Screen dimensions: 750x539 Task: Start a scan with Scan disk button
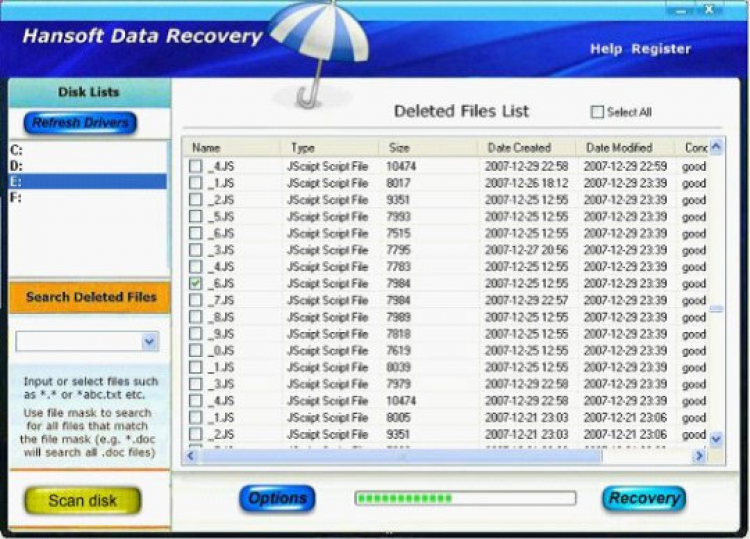(82, 500)
